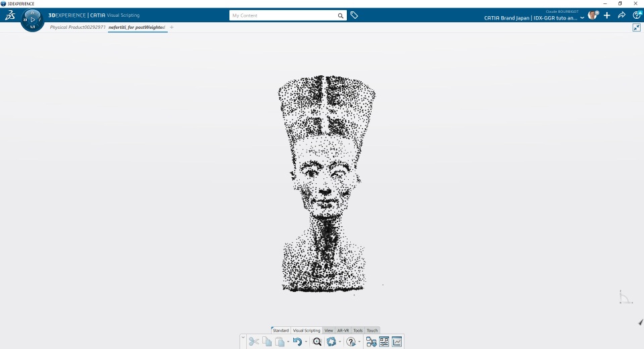Open the Update options dropdown arrow
644x349 pixels.
pos(339,342)
